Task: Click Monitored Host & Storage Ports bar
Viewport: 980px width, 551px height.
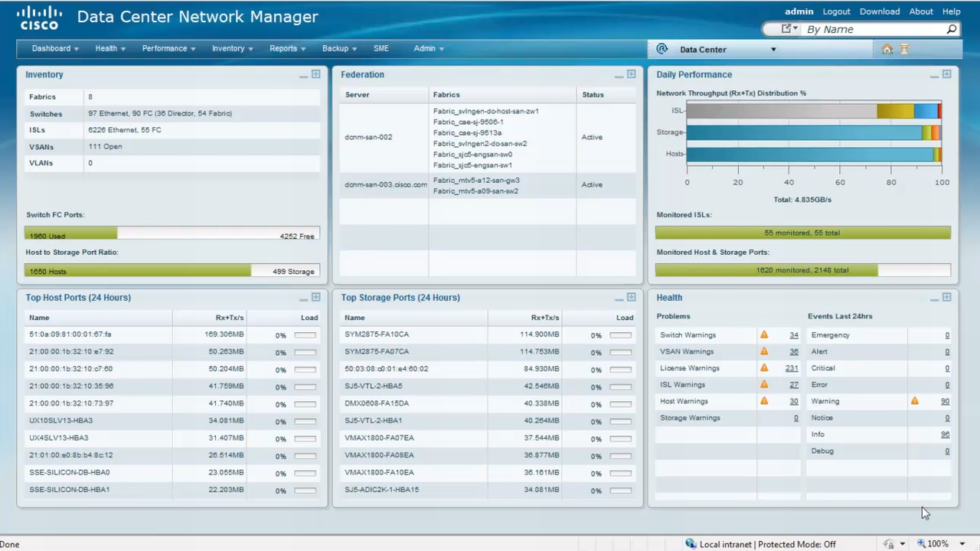Action: pos(803,270)
